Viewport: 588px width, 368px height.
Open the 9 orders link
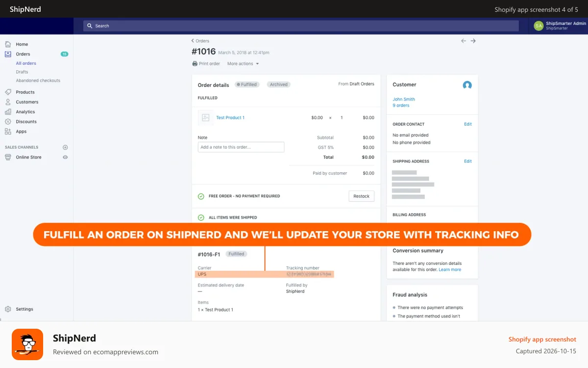tap(401, 105)
